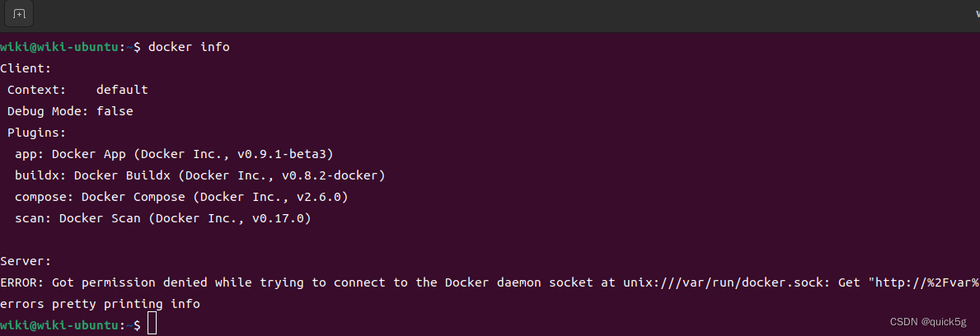Click the Docker Compose plugin line

click(x=181, y=197)
